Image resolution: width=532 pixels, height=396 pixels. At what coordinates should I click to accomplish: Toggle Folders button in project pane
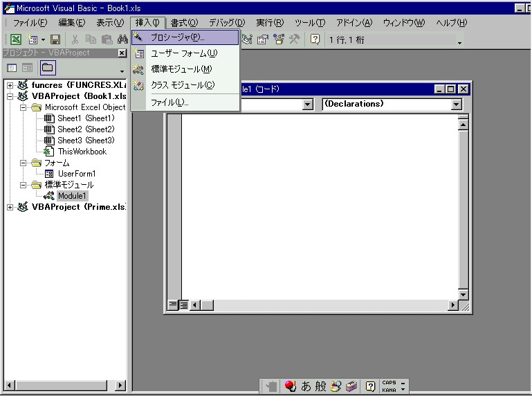[x=48, y=68]
